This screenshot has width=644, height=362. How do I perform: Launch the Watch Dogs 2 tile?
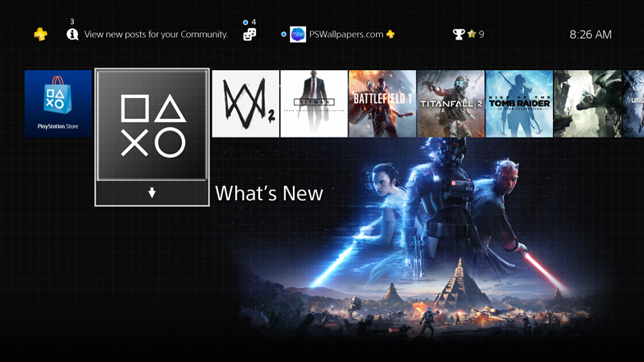[246, 104]
